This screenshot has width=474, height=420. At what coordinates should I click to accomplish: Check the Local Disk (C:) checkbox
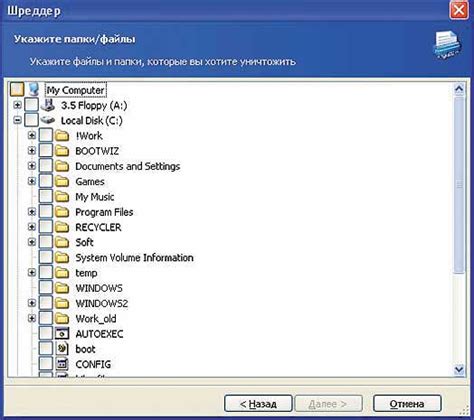32,120
